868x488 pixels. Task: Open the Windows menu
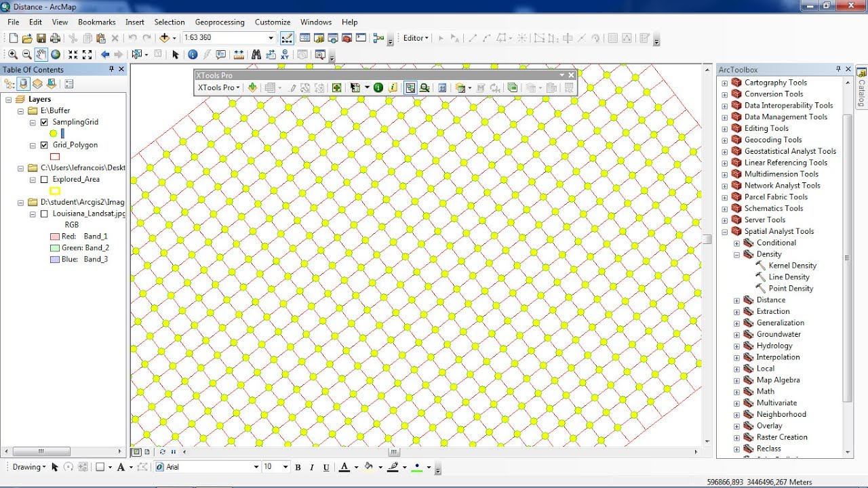click(316, 22)
